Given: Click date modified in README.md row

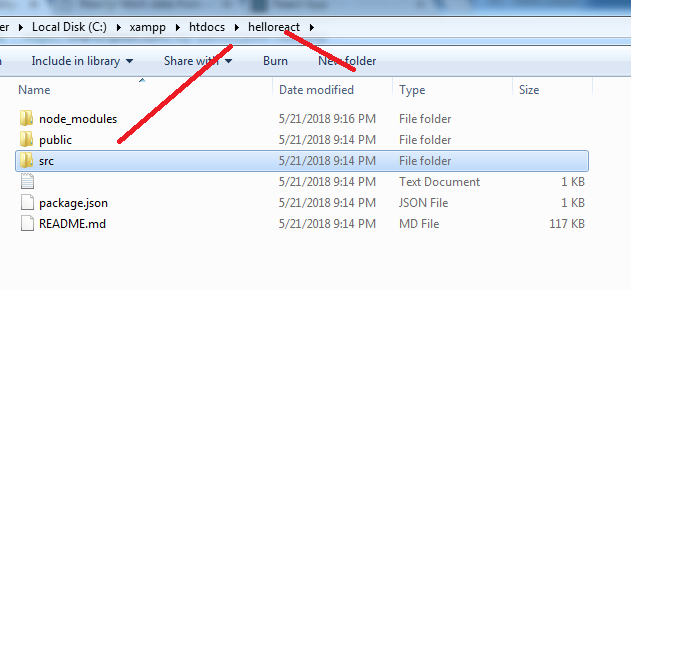Looking at the screenshot, I should (327, 224).
